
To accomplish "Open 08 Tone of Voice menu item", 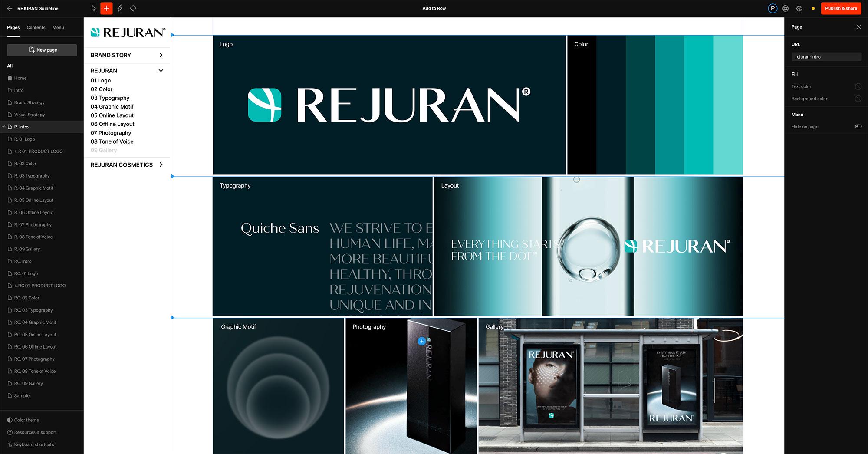I will (112, 141).
